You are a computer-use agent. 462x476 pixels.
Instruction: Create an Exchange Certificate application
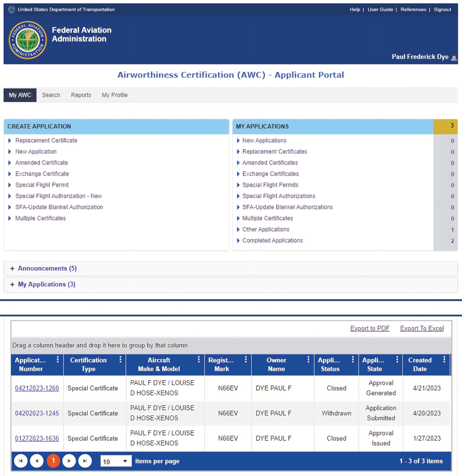(x=42, y=174)
